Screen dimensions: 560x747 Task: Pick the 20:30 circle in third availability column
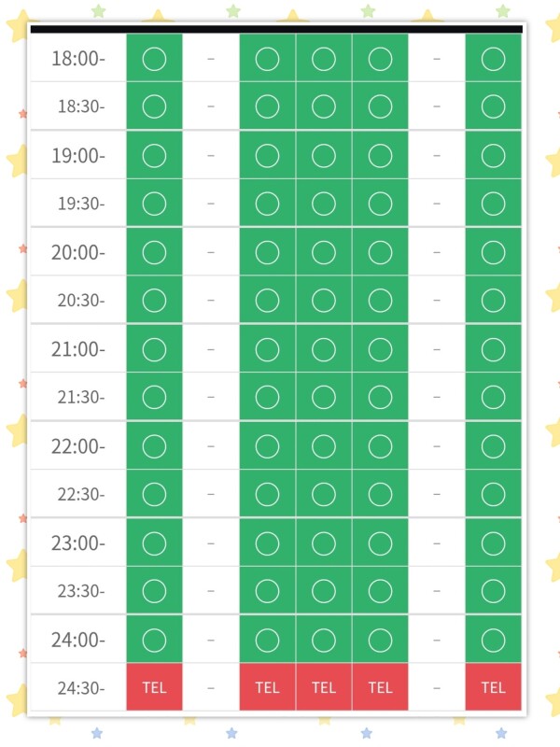[267, 300]
